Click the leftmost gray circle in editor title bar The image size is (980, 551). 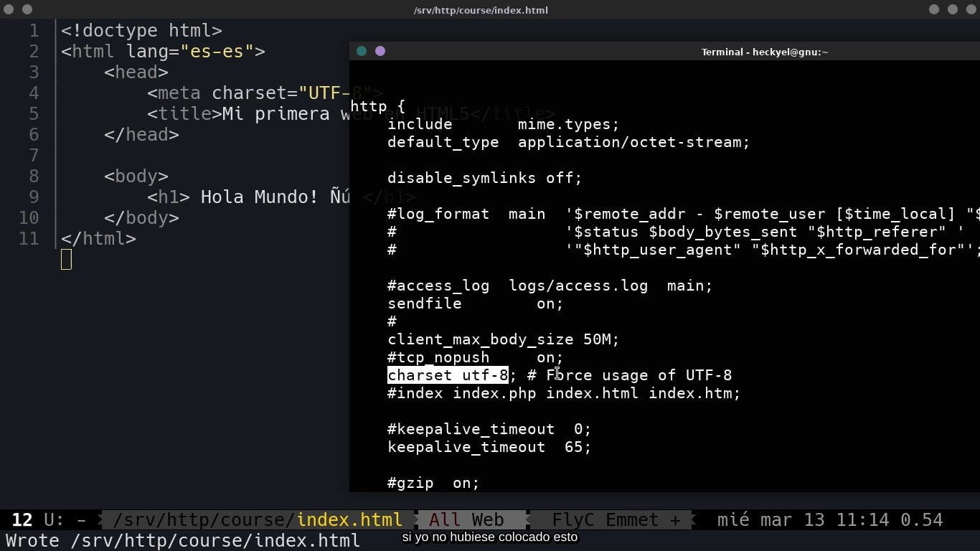tap(9, 9)
